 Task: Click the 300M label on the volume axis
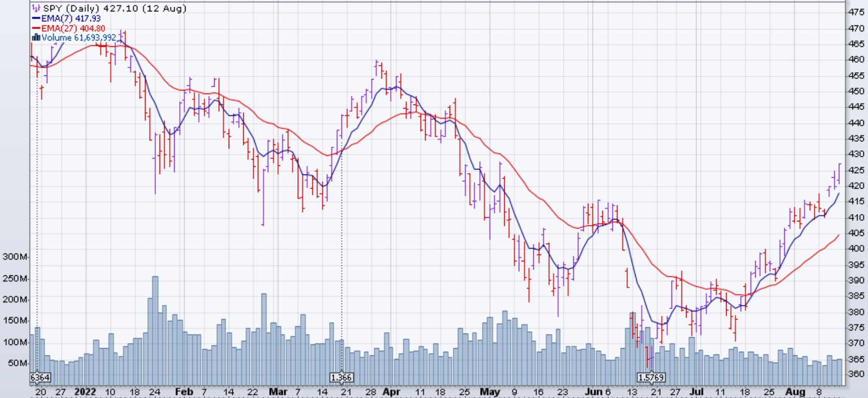15,257
